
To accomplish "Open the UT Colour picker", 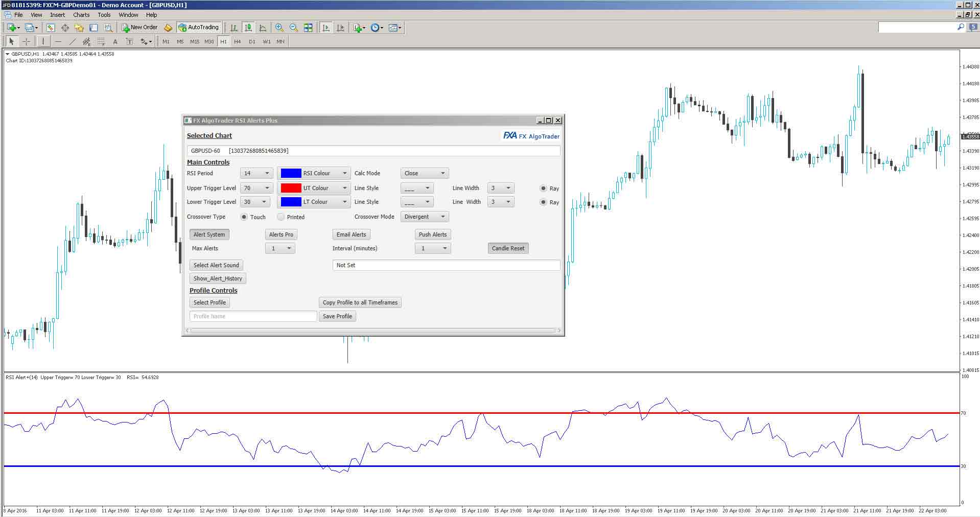I will (x=313, y=188).
